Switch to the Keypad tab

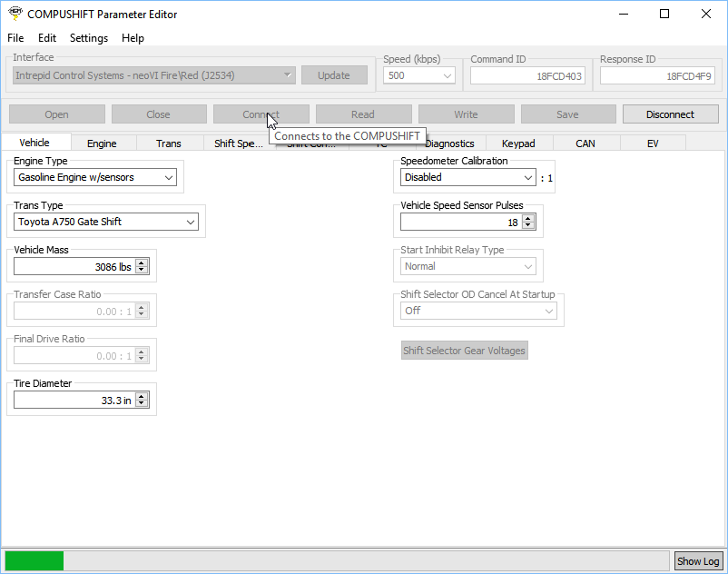518,143
